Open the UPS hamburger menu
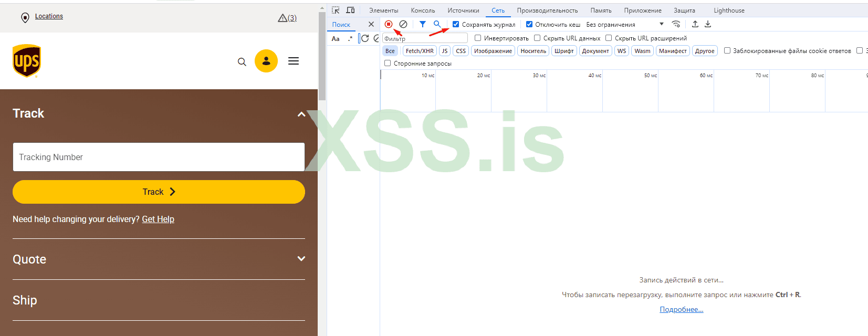The height and width of the screenshot is (336, 868). pos(294,61)
